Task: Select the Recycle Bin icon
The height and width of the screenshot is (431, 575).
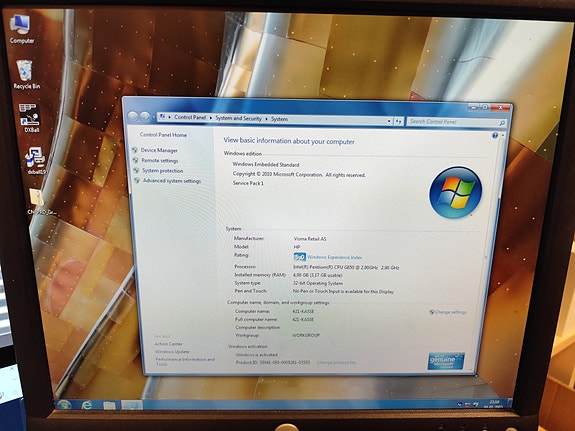Action: point(26,74)
